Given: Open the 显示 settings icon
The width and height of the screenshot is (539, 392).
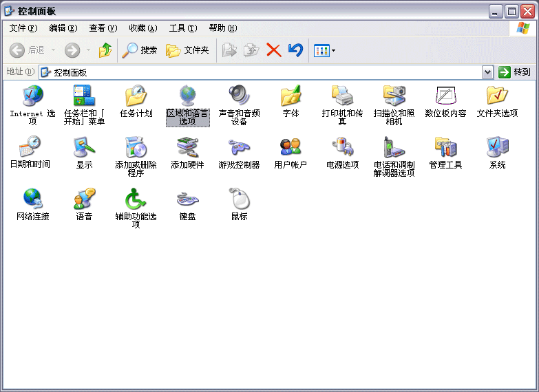Looking at the screenshot, I should point(84,147).
